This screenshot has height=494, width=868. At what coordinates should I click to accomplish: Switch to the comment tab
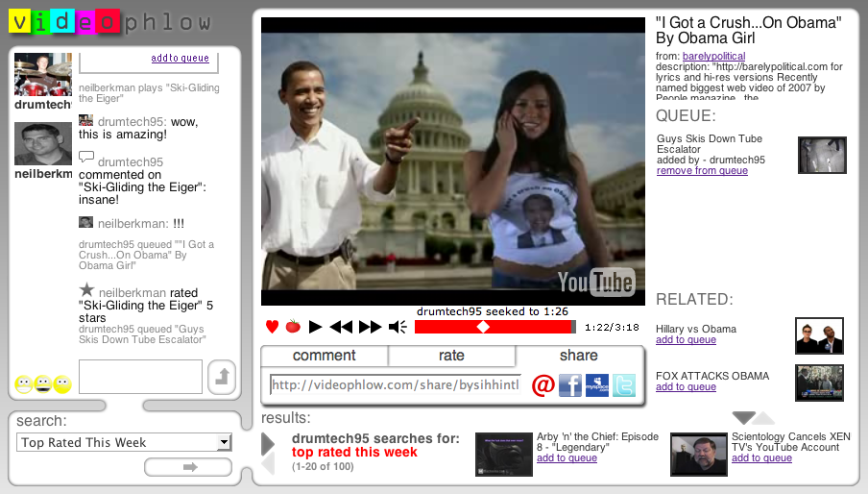pyautogui.click(x=325, y=356)
